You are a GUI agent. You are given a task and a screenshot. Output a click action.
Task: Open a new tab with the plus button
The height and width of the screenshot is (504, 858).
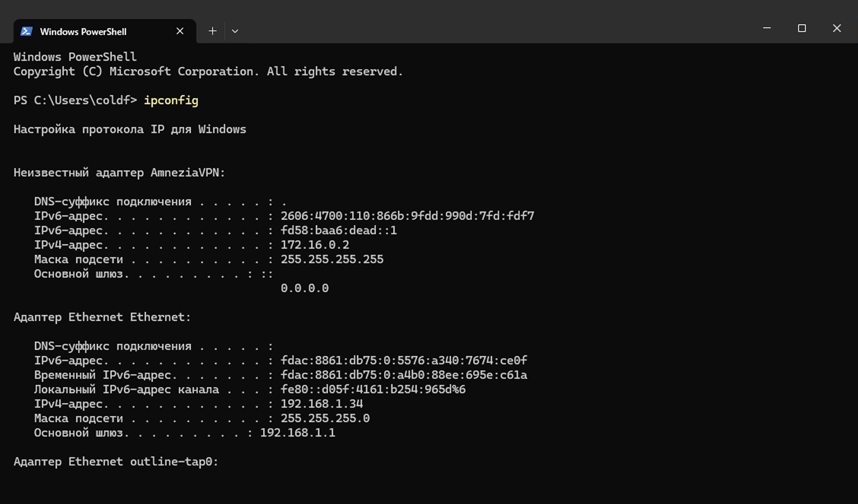pyautogui.click(x=212, y=31)
